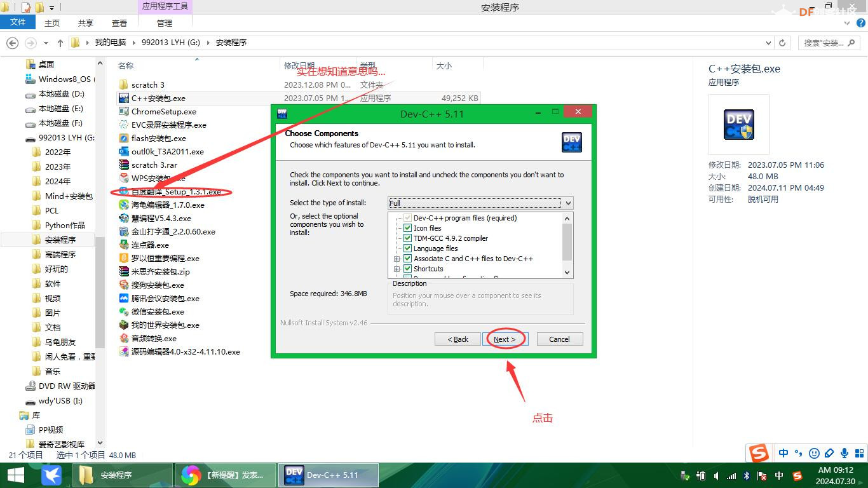Click the 慧编程V5.4.3.exe icon
The height and width of the screenshot is (488, 868).
(124, 218)
